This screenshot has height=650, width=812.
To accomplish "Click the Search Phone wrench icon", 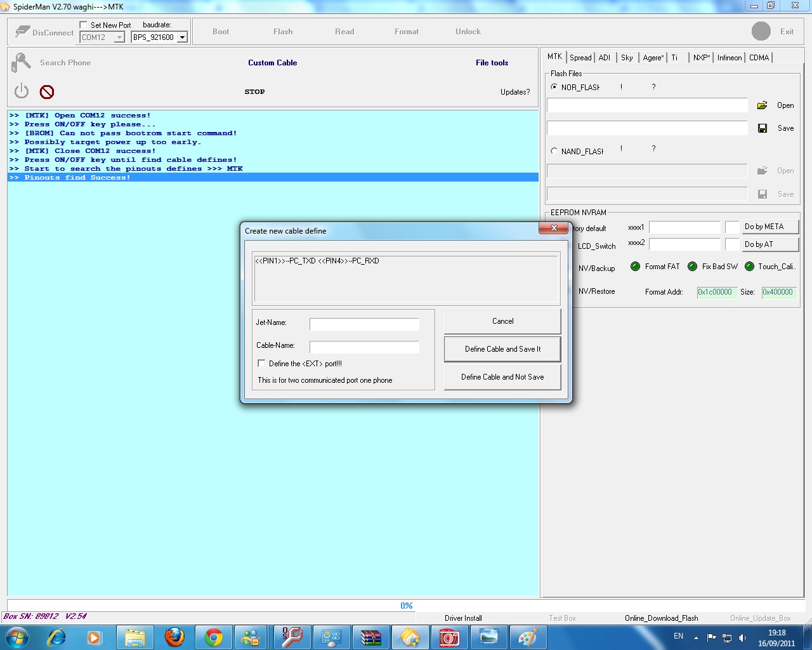I will tap(21, 62).
